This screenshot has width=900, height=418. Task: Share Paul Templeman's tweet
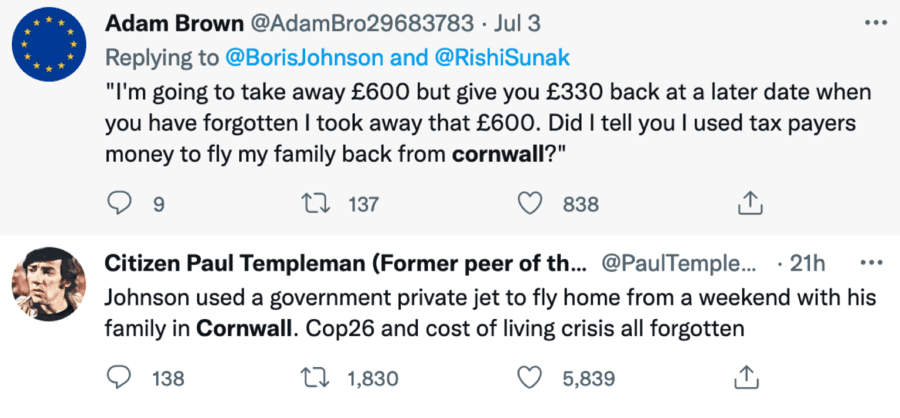click(745, 378)
